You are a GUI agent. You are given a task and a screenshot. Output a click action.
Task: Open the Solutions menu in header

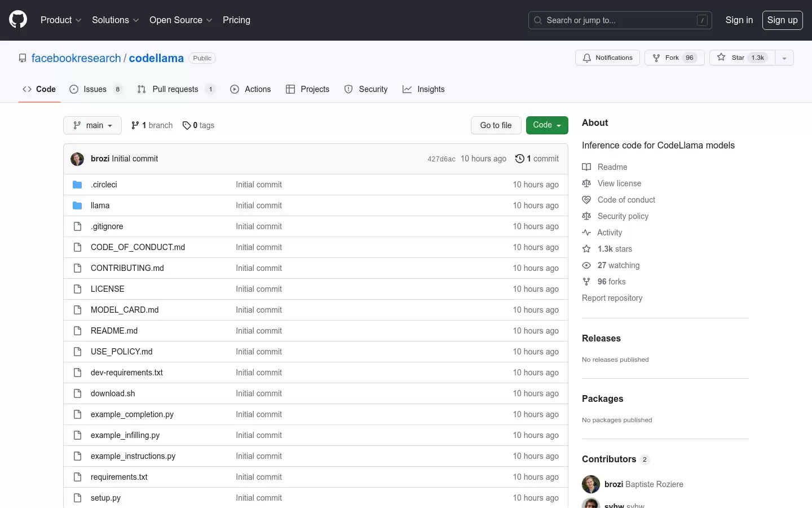[x=116, y=20]
